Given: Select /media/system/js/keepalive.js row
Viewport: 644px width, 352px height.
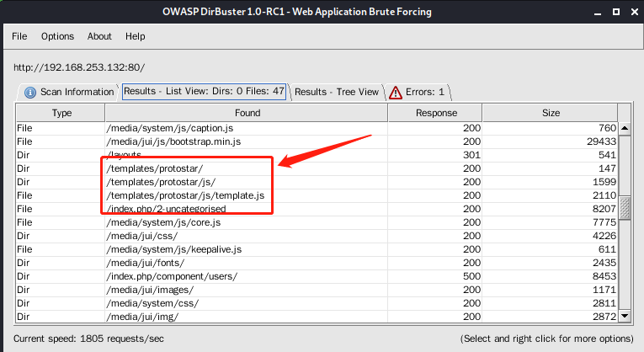Looking at the screenshot, I should coord(317,250).
